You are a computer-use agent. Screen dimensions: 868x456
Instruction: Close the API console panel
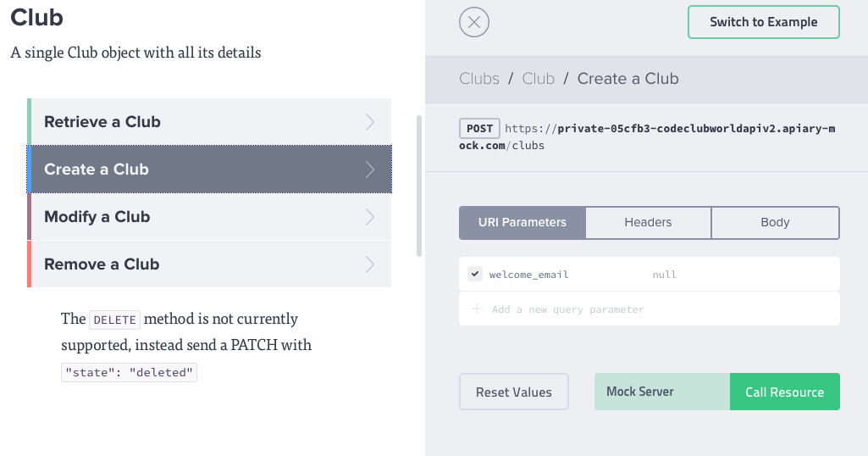(474, 23)
